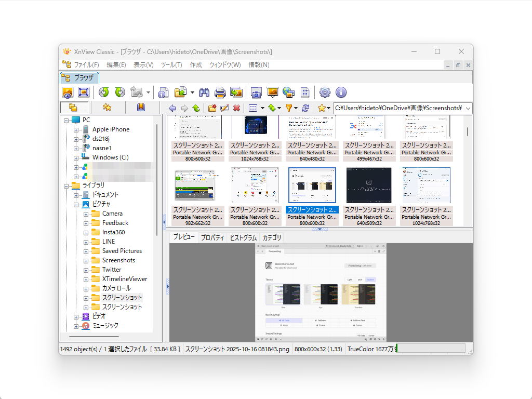The height and width of the screenshot is (399, 532).
Task: Click the printer icon
Action: point(220,92)
